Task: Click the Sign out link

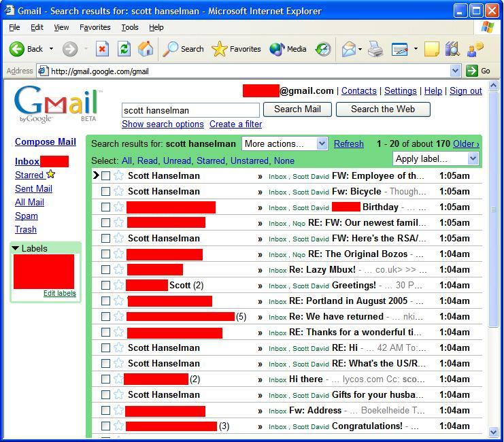Action: coord(466,91)
